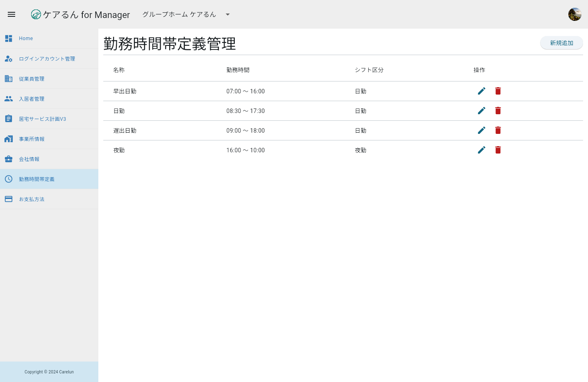
Task: Select the clock icon beside 勤務時間帯定義
Action: (x=9, y=179)
